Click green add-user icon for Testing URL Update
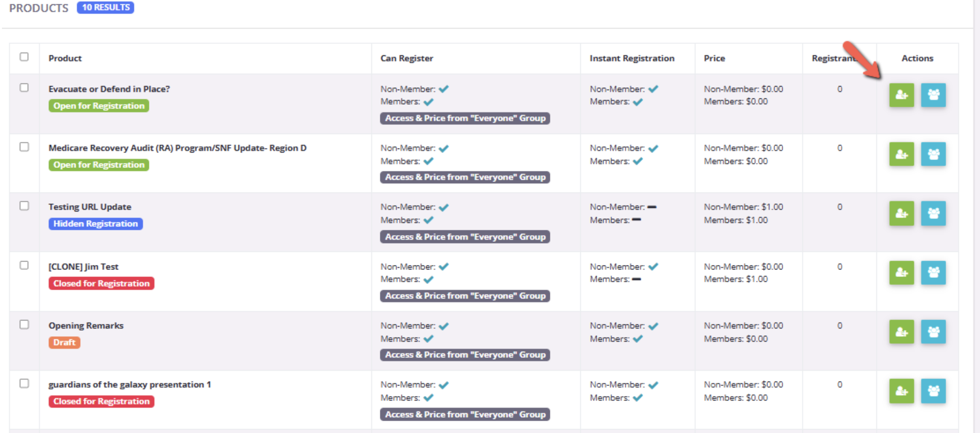Viewport: 980px width, 433px height. 901,213
